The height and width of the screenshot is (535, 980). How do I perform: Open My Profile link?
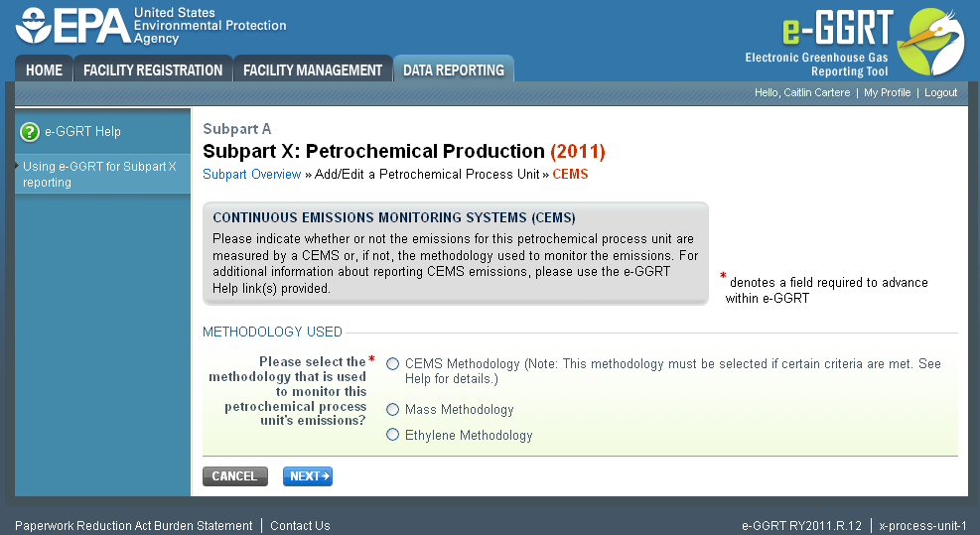[x=887, y=92]
